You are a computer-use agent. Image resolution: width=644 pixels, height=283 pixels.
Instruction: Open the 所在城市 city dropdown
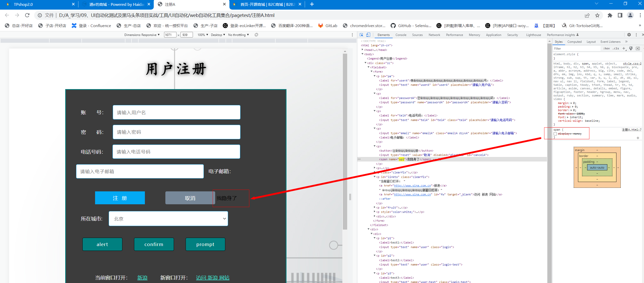point(168,219)
